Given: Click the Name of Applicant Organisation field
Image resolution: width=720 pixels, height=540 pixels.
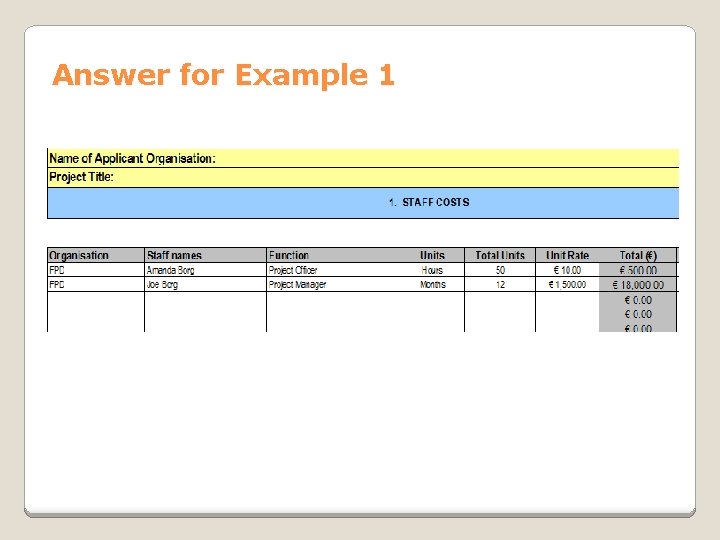Looking at the screenshot, I should click(363, 158).
